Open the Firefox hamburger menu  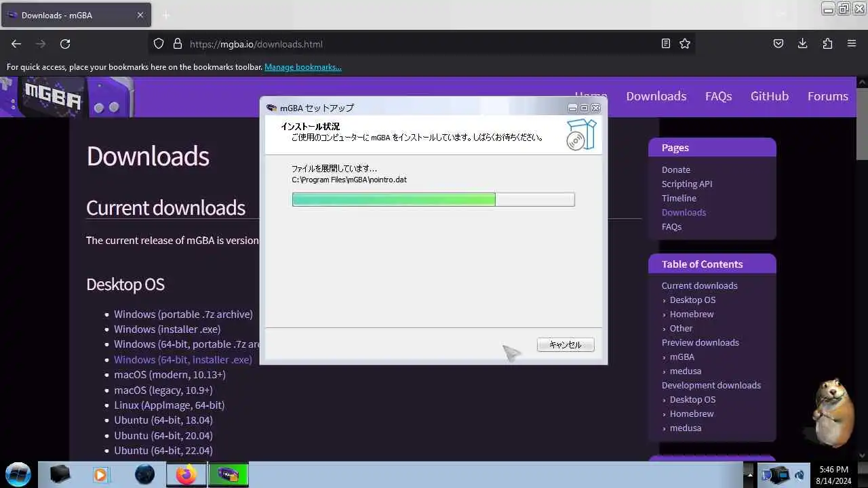pyautogui.click(x=852, y=43)
